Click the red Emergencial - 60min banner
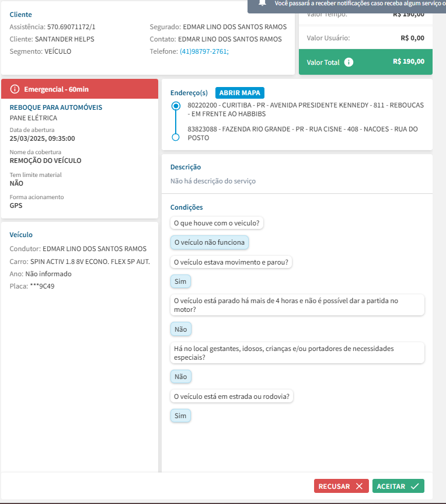 coord(80,89)
